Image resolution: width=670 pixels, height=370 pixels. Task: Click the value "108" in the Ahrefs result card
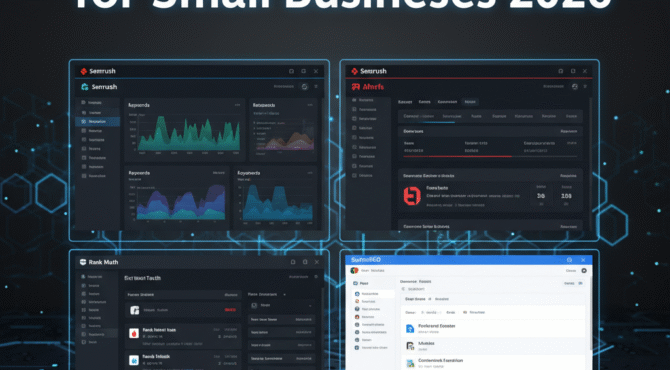(x=567, y=196)
